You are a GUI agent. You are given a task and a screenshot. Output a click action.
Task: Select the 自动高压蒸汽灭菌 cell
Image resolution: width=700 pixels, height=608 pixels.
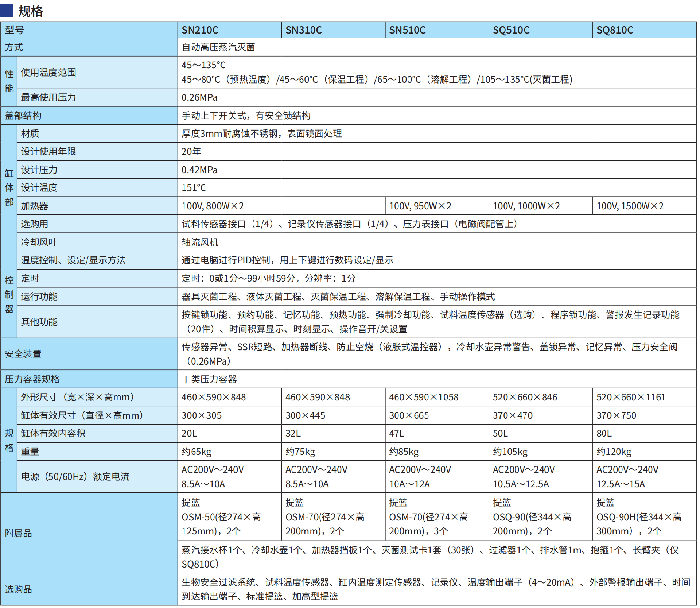437,47
